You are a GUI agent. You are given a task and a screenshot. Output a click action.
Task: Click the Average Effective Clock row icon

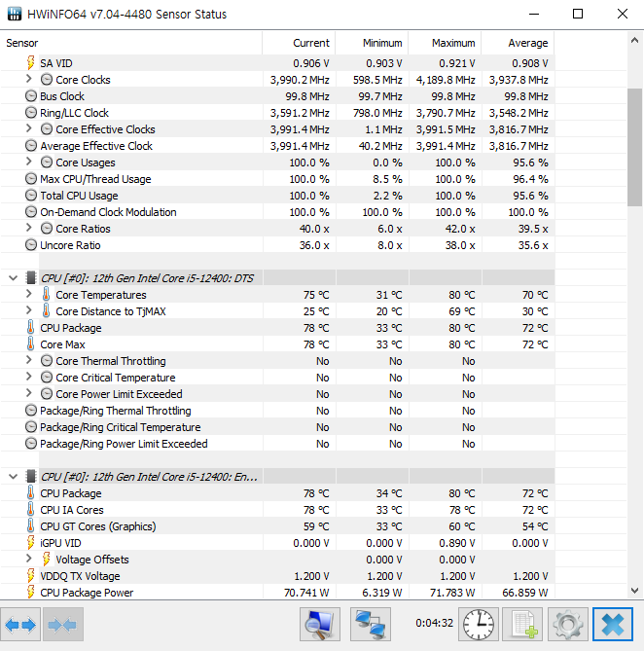(31, 146)
